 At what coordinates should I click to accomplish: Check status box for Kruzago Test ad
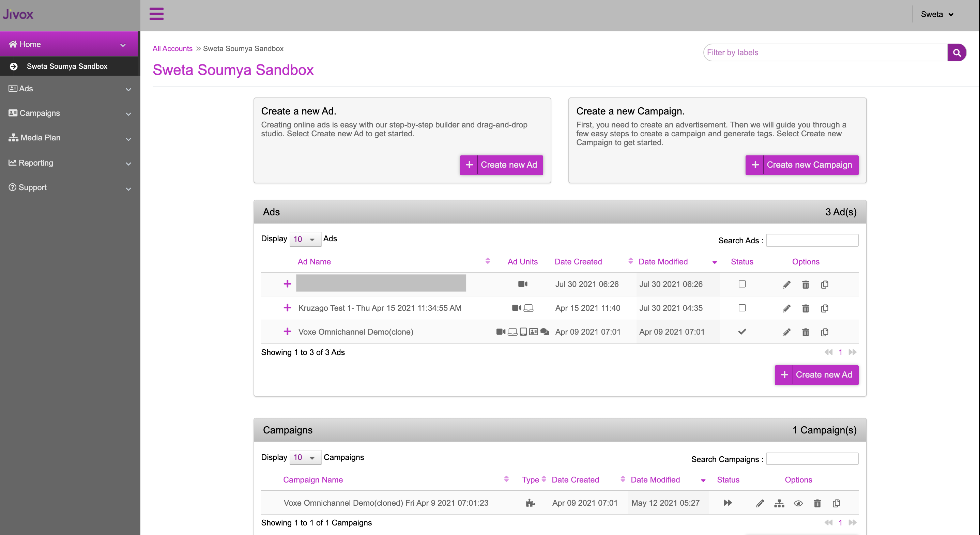742,308
